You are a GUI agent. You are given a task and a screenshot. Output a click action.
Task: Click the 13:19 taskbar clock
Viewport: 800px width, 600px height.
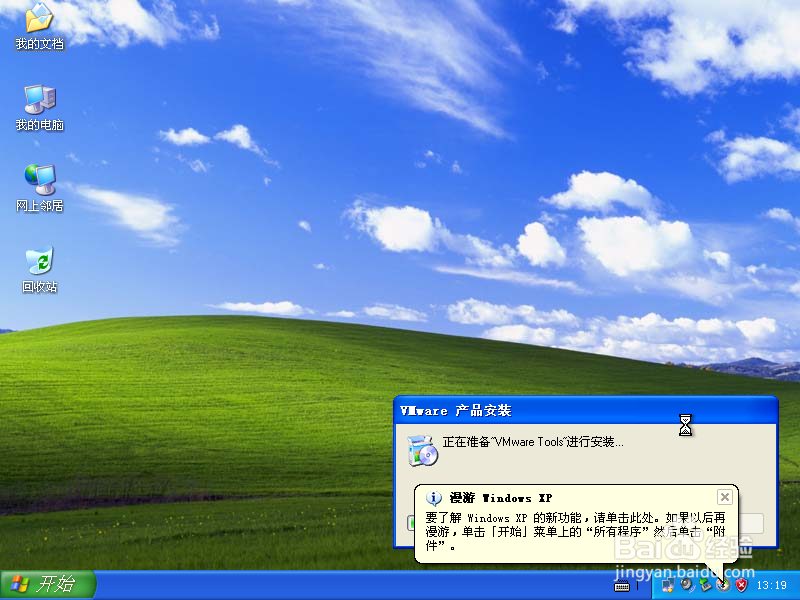click(771, 585)
